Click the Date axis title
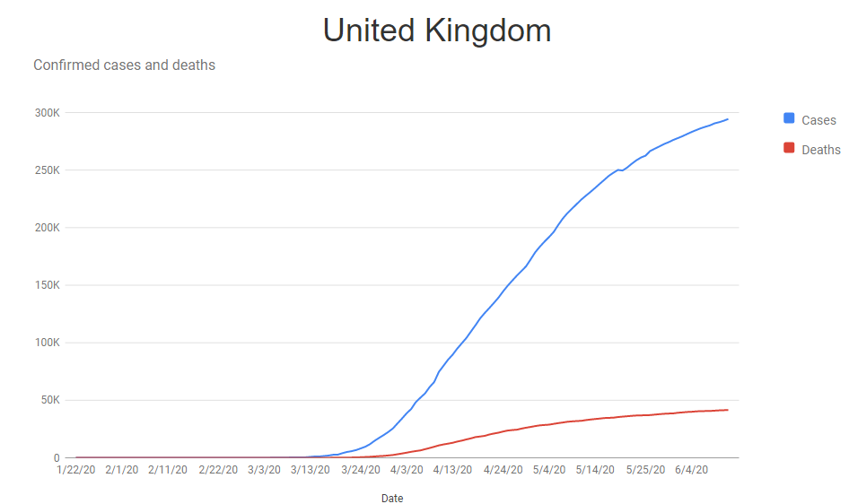Screen dimensions: 849x504 [392, 498]
